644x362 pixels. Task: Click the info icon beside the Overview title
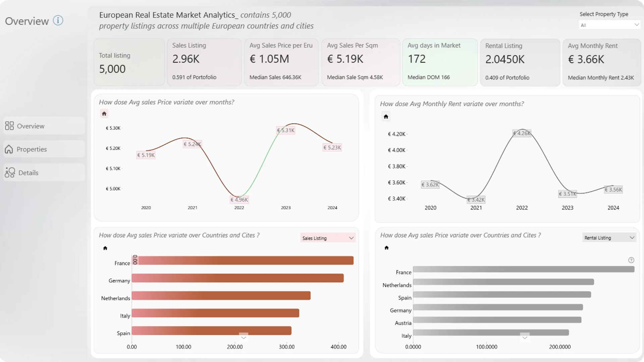(58, 20)
